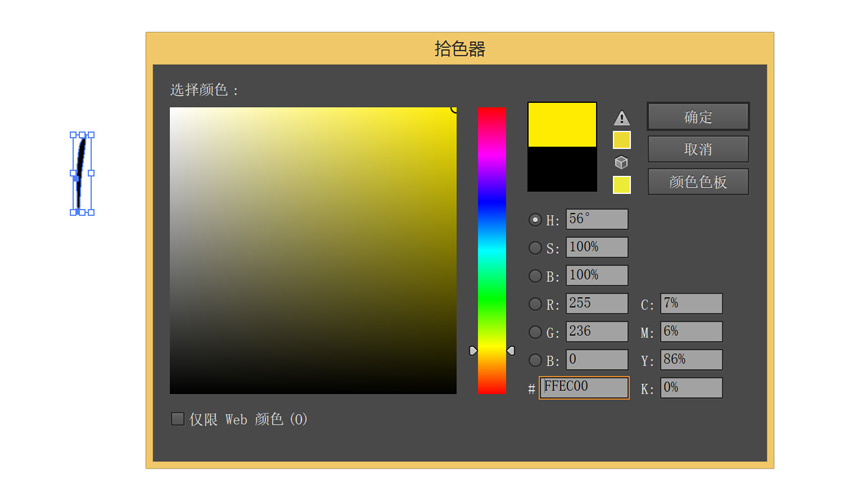The height and width of the screenshot is (500, 850).
Task: Click the 确定 button to confirm
Action: coord(698,117)
